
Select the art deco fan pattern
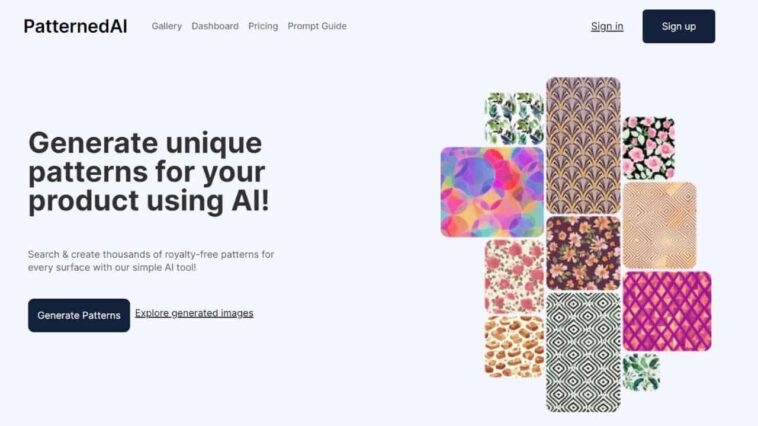(x=583, y=145)
